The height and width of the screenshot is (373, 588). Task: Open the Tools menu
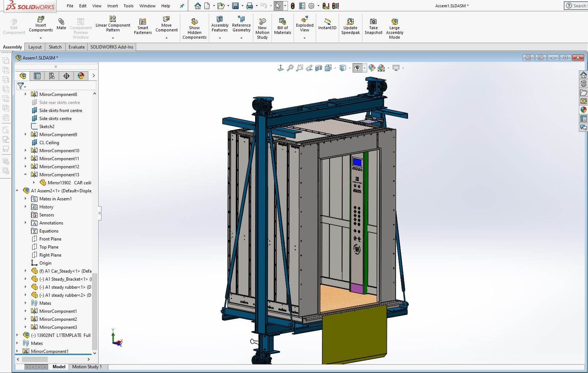(x=128, y=6)
